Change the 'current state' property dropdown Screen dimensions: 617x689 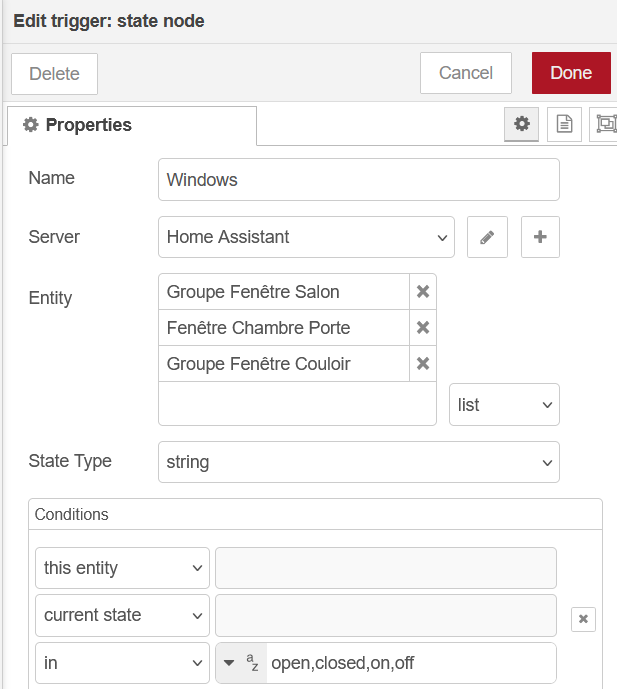[122, 615]
